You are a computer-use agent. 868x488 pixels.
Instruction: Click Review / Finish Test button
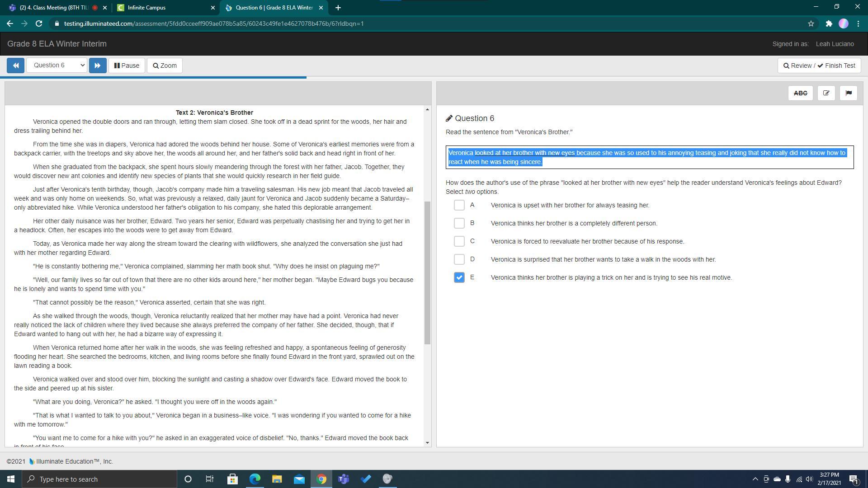click(x=819, y=66)
